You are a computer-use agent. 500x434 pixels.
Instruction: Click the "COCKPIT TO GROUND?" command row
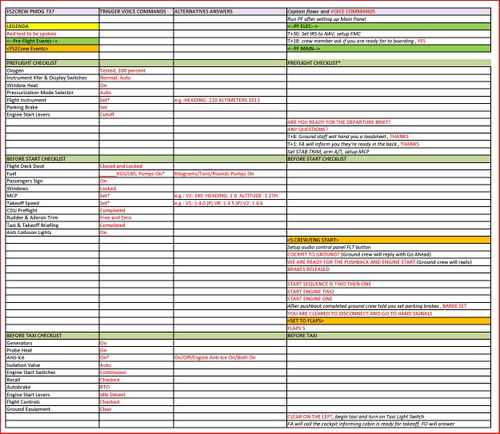point(388,255)
